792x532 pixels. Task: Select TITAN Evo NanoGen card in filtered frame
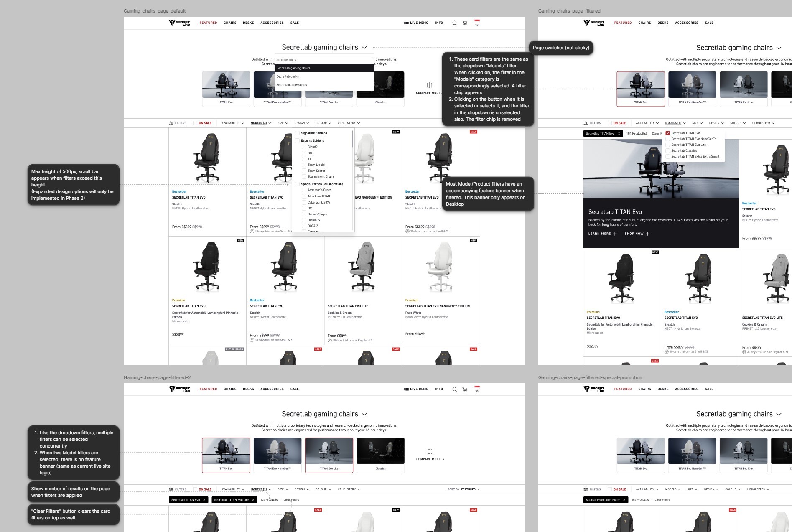(x=692, y=89)
